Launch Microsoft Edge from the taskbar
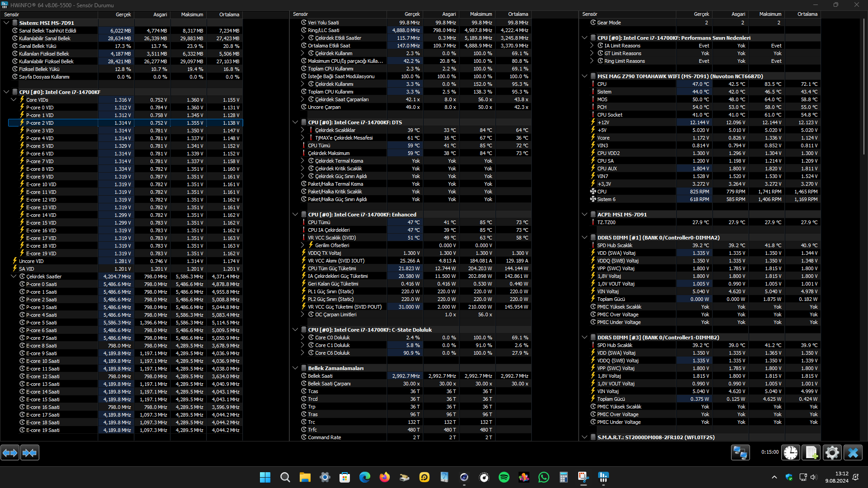The height and width of the screenshot is (488, 868). [x=365, y=477]
